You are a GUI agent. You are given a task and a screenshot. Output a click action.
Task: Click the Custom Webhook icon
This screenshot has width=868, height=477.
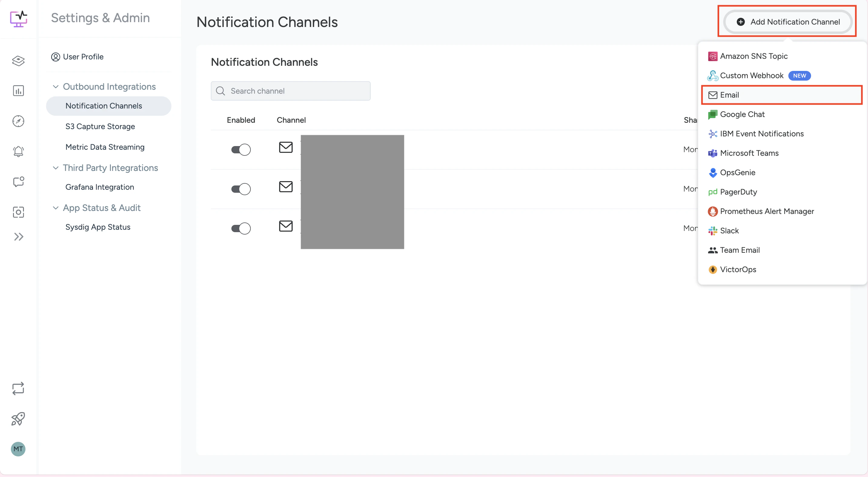[713, 75]
